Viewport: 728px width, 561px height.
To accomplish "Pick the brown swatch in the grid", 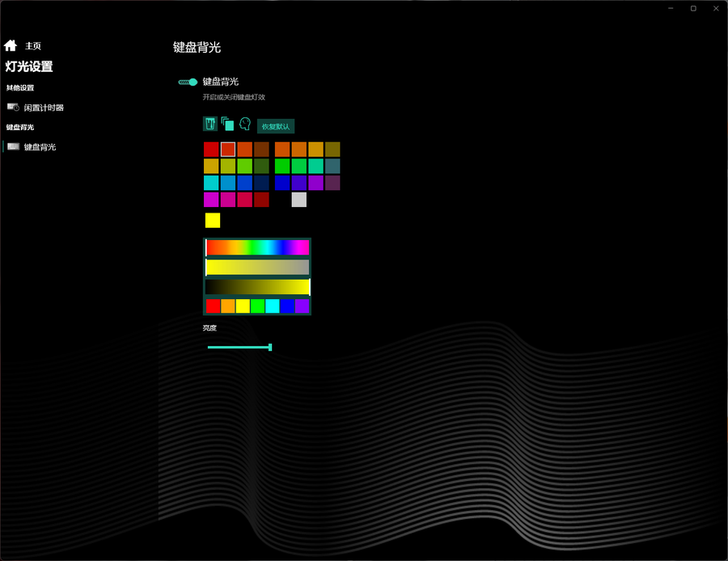I will (x=261, y=150).
